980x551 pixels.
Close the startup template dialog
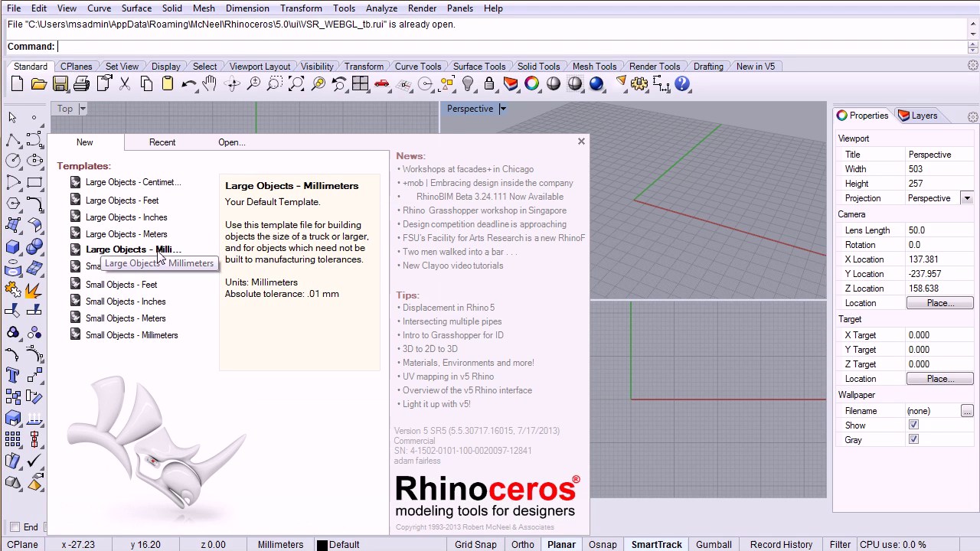[581, 142]
